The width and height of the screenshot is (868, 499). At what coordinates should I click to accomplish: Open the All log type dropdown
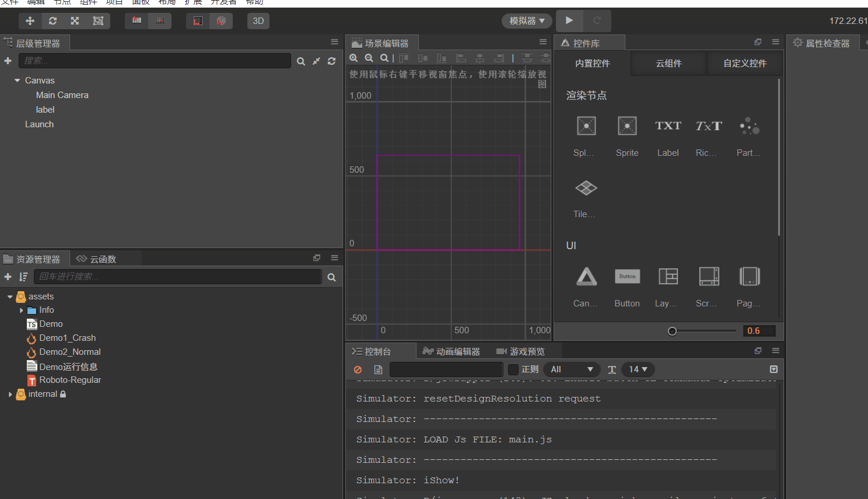[572, 369]
